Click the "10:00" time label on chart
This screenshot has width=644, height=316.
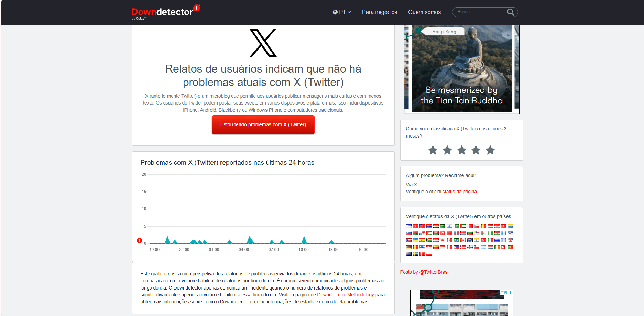tap(303, 250)
